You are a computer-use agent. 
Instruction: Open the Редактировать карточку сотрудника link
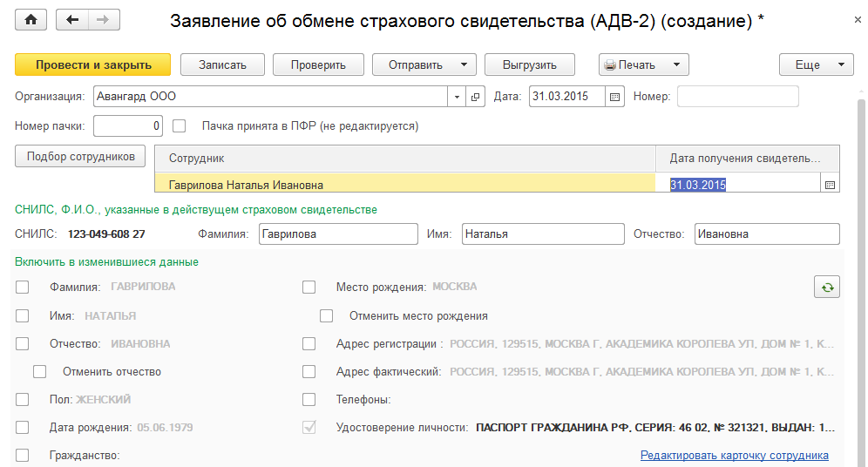pyautogui.click(x=734, y=456)
